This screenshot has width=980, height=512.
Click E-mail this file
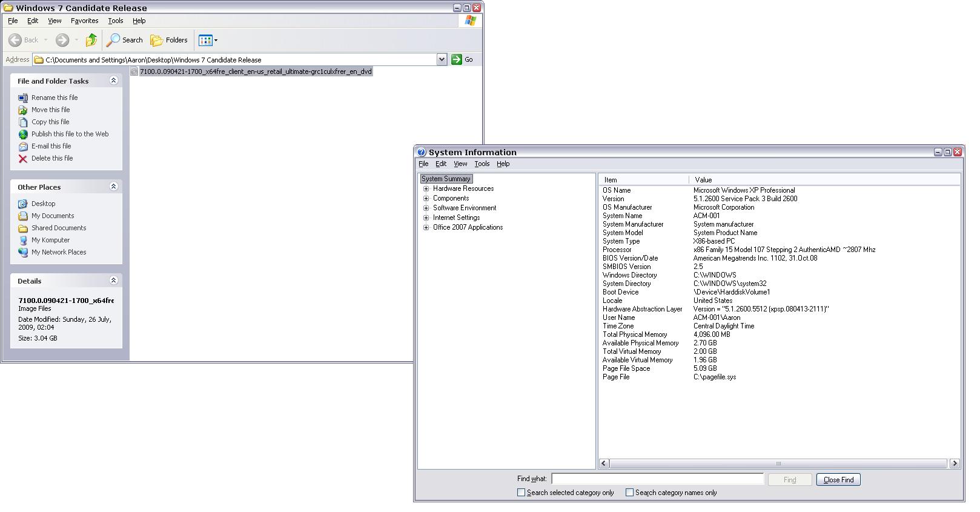[51, 146]
